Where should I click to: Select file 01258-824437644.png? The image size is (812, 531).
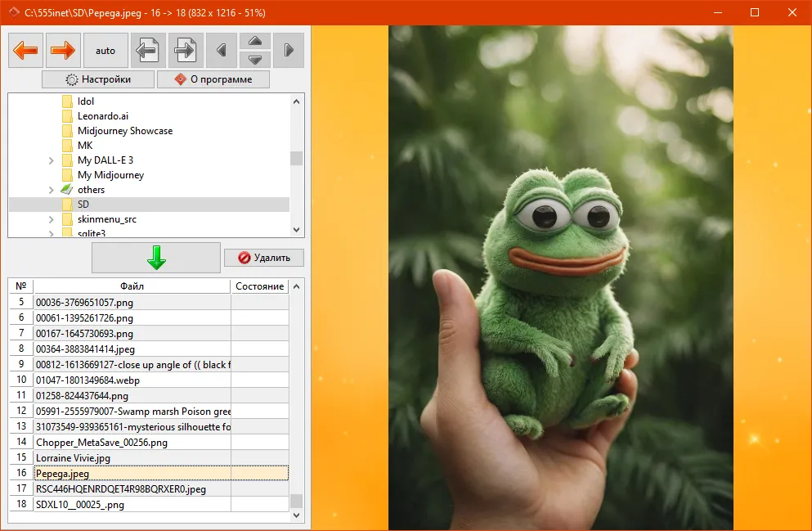pyautogui.click(x=132, y=396)
